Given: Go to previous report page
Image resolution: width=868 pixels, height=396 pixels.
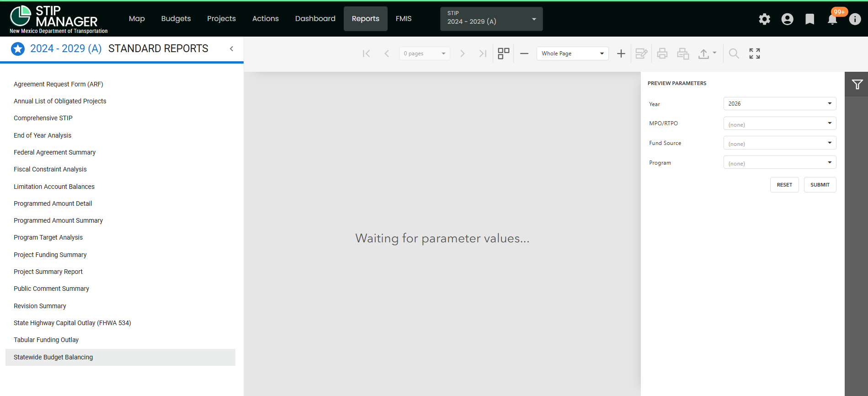Looking at the screenshot, I should pos(387,54).
